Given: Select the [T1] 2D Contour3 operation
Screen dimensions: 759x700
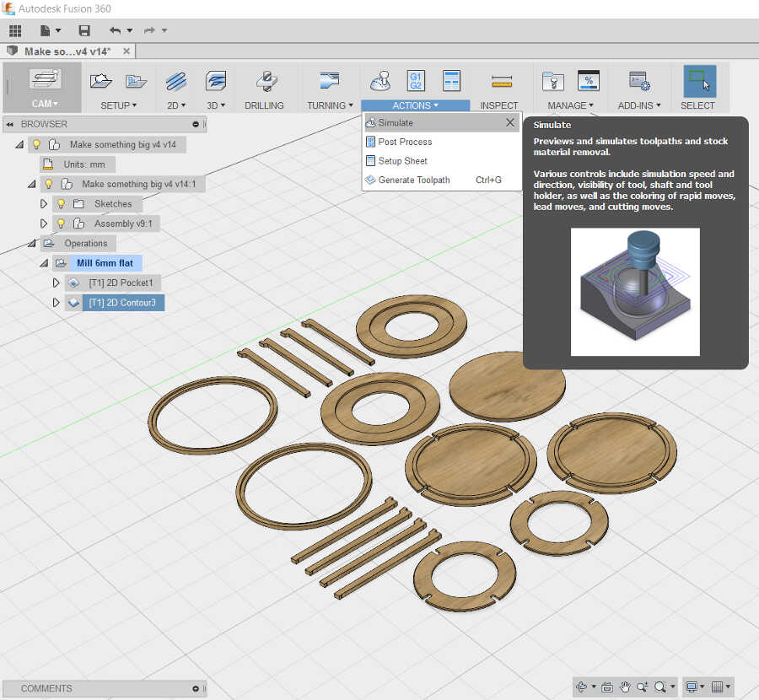Looking at the screenshot, I should [x=123, y=303].
